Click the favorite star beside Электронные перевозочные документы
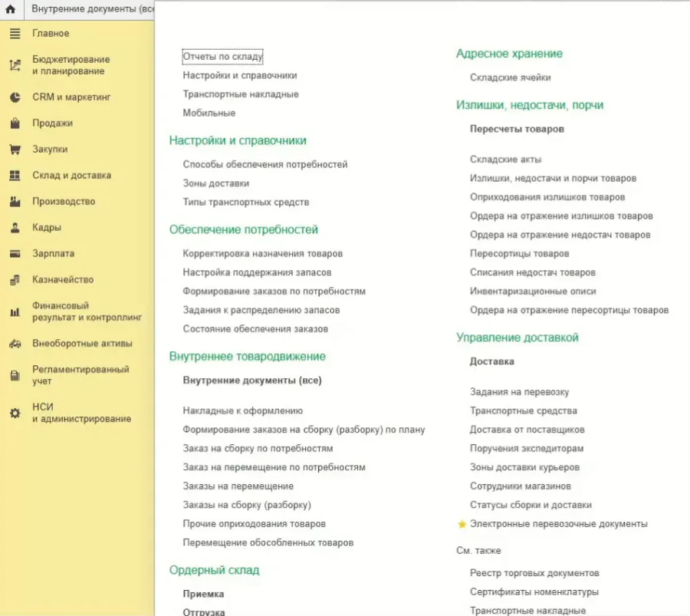Image resolution: width=690 pixels, height=616 pixels. 462,524
